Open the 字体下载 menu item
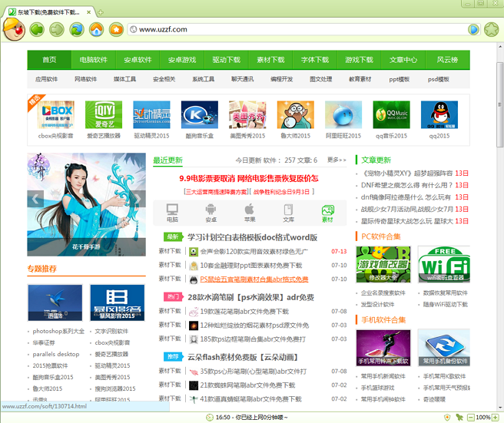This screenshot has width=504, height=423. pyautogui.click(x=315, y=60)
